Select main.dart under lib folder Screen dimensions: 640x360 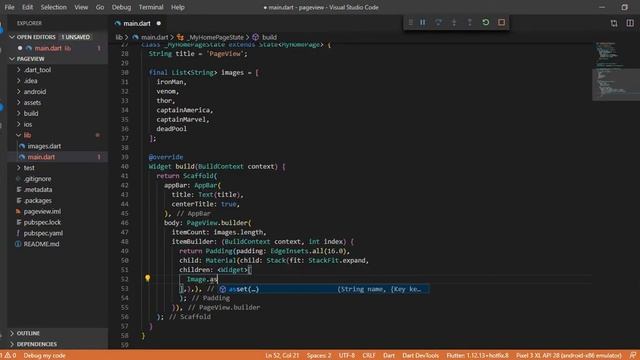tap(58, 157)
